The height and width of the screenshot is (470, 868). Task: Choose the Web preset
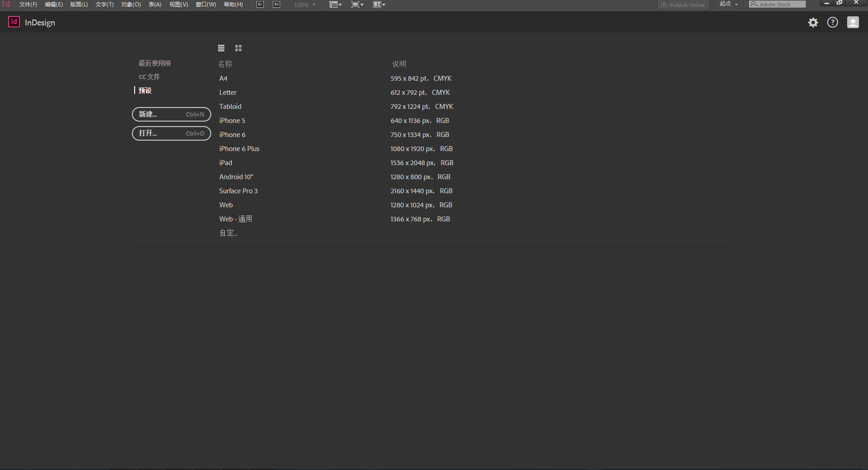(x=226, y=205)
